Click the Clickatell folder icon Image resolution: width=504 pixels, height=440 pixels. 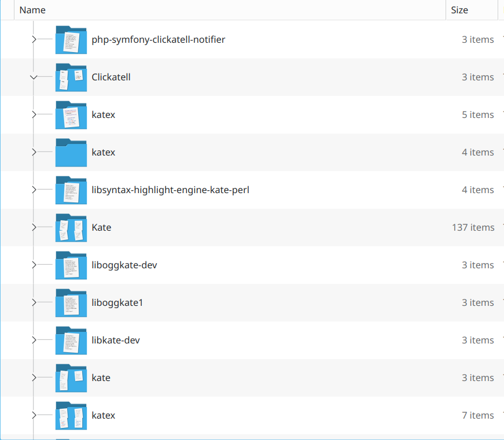[x=71, y=77]
